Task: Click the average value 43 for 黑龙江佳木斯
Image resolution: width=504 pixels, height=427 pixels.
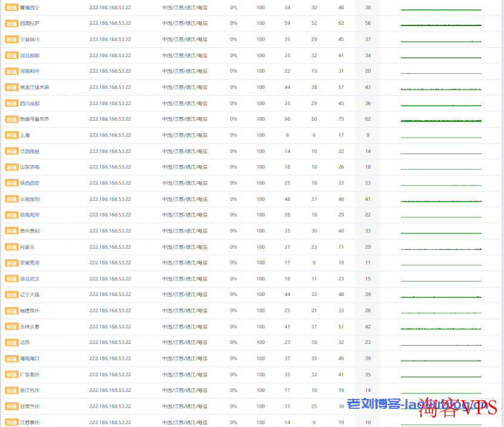Action: coord(368,87)
